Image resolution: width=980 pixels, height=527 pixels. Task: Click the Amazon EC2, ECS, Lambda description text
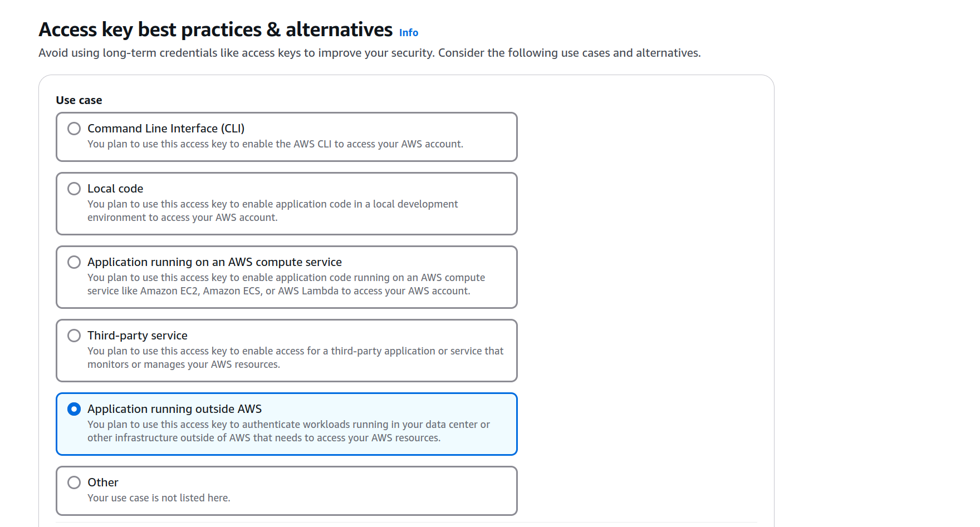point(286,284)
